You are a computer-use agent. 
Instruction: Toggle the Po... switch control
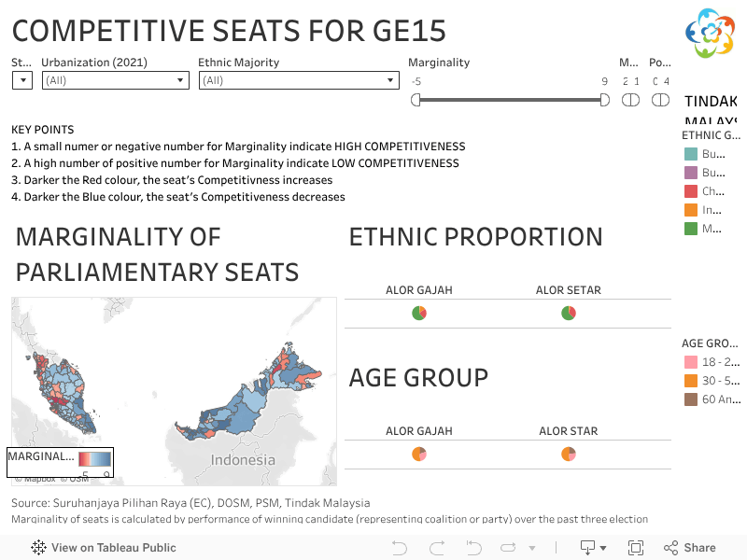[660, 99]
